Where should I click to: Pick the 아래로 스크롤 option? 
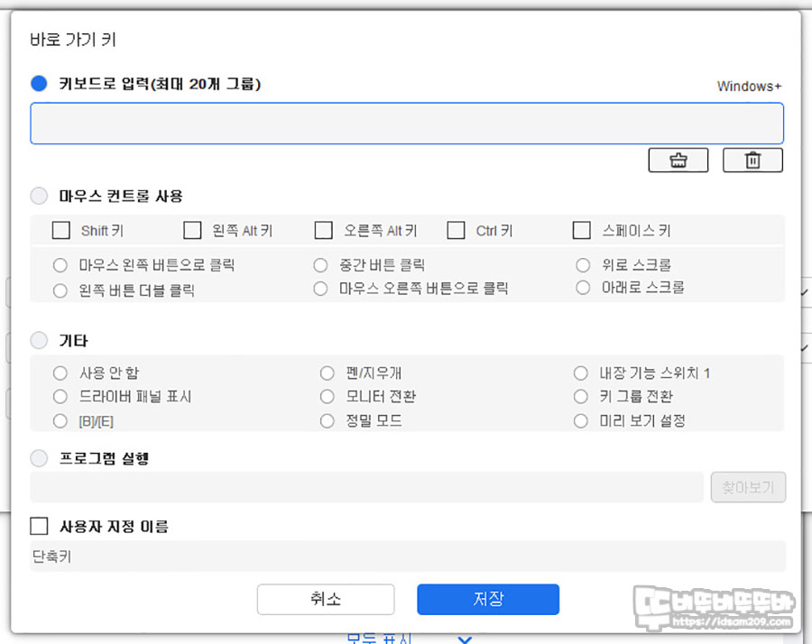tap(583, 288)
